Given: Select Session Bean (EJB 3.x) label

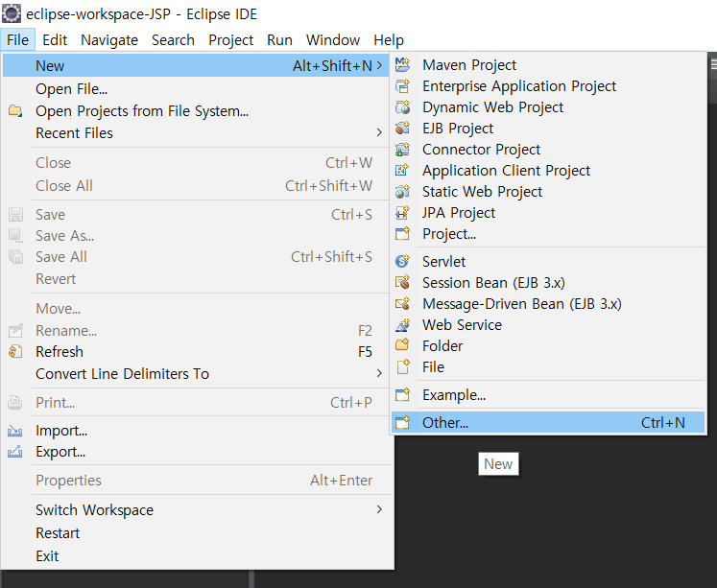Looking at the screenshot, I should [493, 283].
